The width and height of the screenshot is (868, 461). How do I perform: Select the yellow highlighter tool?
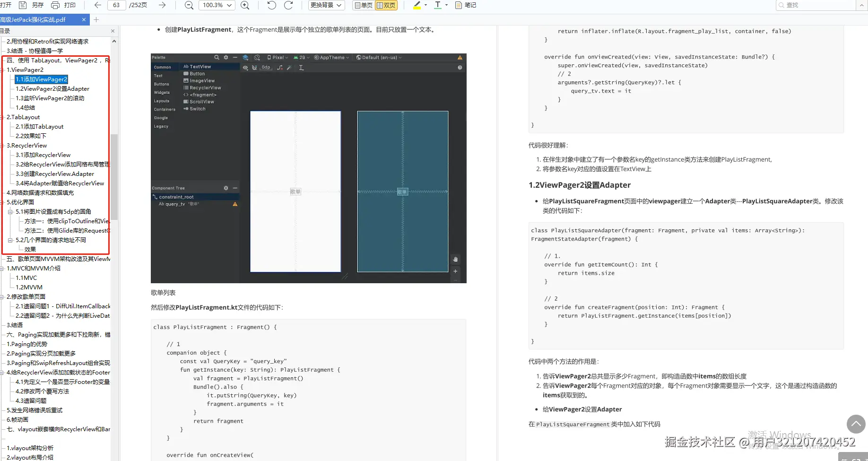417,5
